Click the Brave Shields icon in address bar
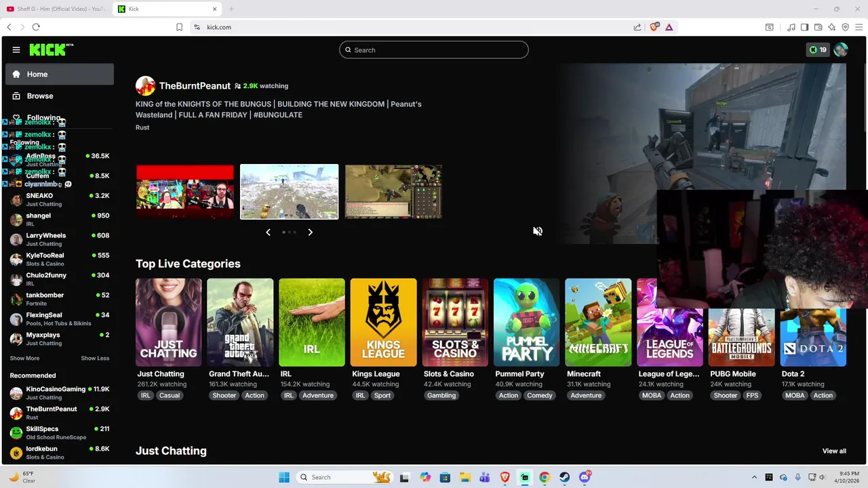Viewport: 868px width, 488px height. pos(654,27)
